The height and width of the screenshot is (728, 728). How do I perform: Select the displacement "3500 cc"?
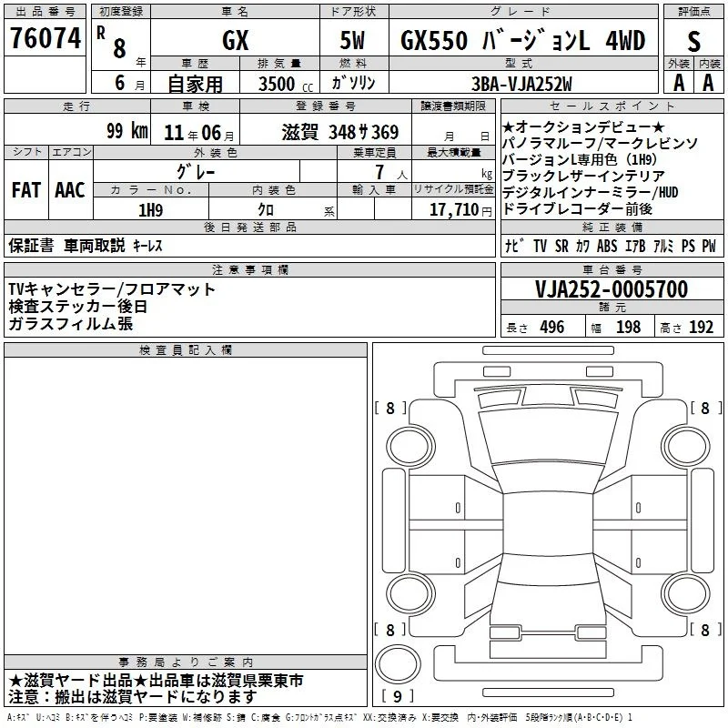[x=286, y=84]
